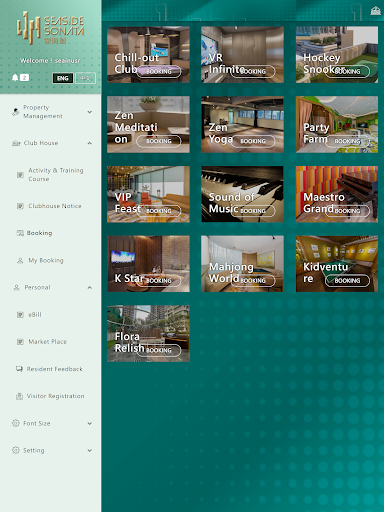The image size is (384, 512).
Task: Click Booking button for Mahjong World
Action: (253, 281)
